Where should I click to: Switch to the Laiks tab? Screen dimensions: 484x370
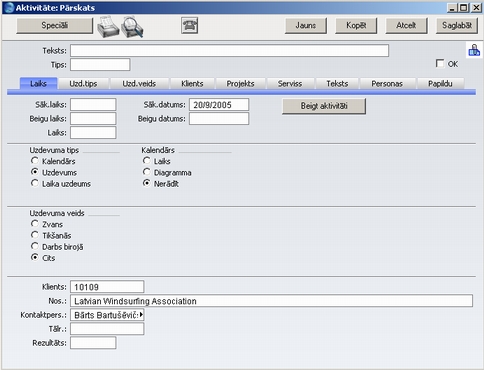click(x=38, y=84)
